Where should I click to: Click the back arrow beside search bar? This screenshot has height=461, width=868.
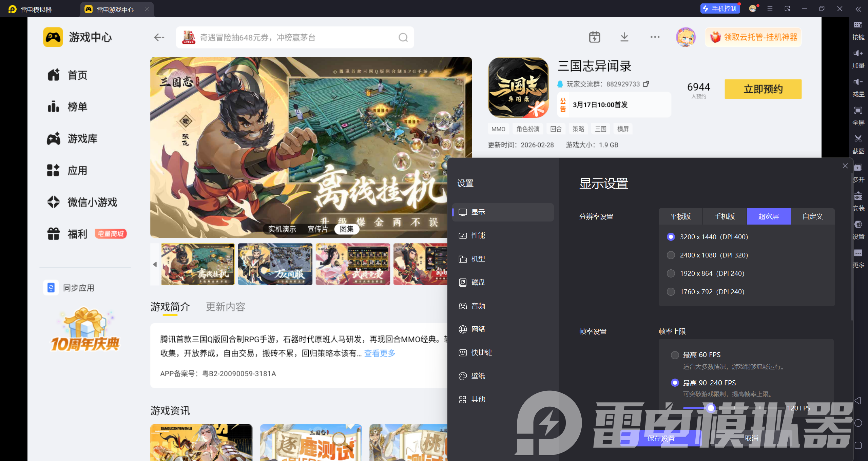pyautogui.click(x=159, y=37)
